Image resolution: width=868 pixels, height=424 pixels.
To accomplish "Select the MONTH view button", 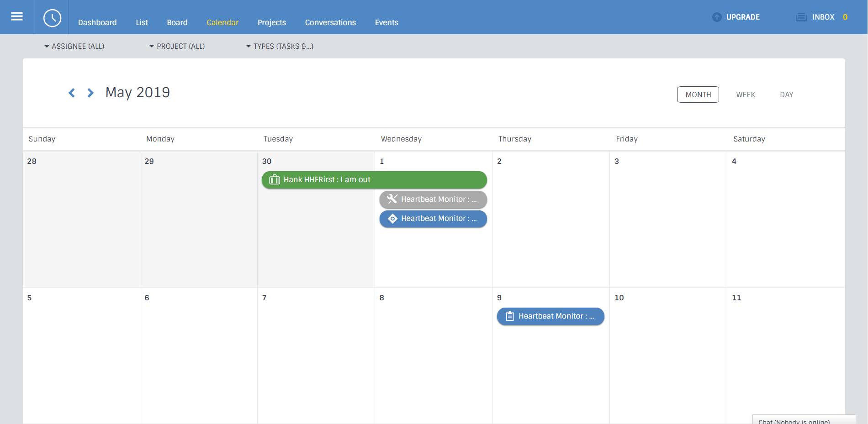I will point(698,94).
